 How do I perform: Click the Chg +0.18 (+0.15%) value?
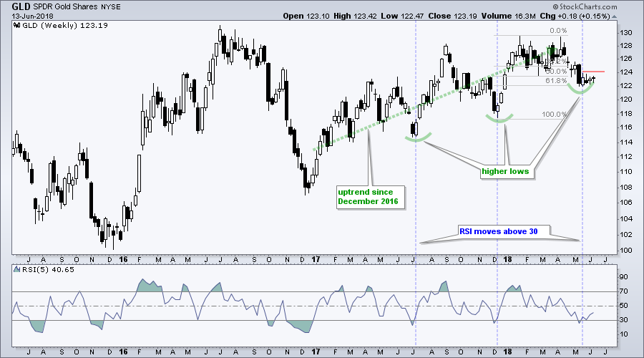[x=575, y=16]
